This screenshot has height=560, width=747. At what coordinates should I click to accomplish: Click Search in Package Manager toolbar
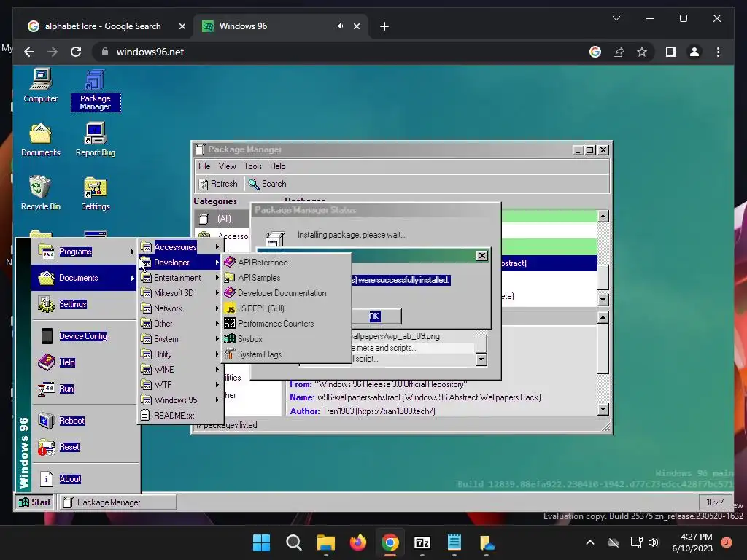pyautogui.click(x=267, y=184)
